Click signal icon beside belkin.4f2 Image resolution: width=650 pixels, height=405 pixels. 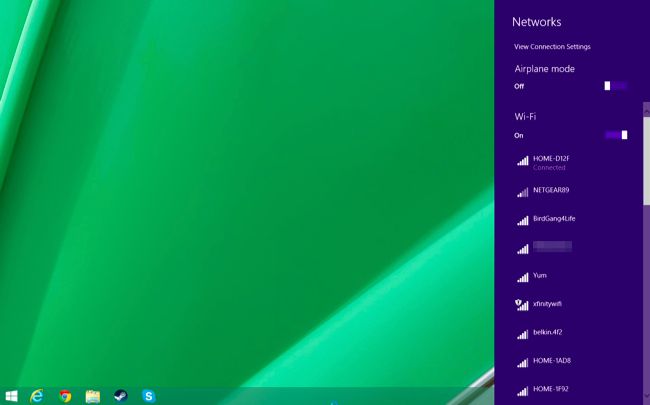tap(523, 334)
